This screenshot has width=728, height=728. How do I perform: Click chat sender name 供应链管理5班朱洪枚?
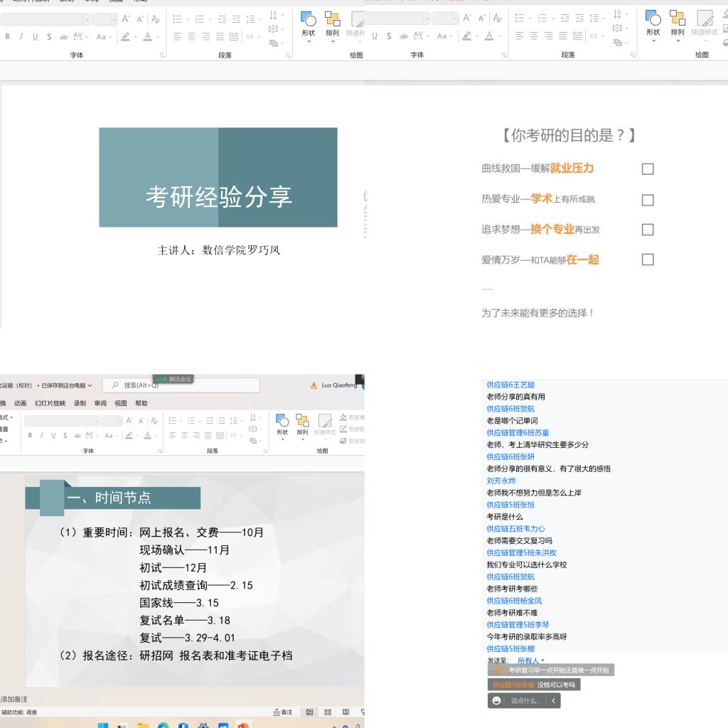pyautogui.click(x=521, y=552)
